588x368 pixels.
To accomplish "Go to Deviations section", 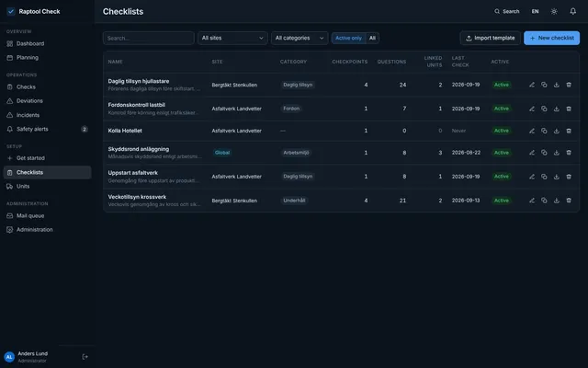I will (47, 100).
